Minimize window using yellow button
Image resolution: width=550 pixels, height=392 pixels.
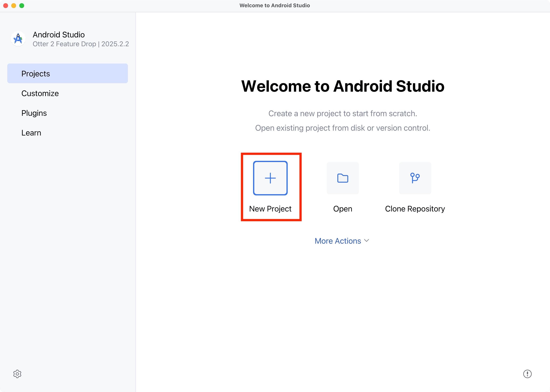pos(14,6)
